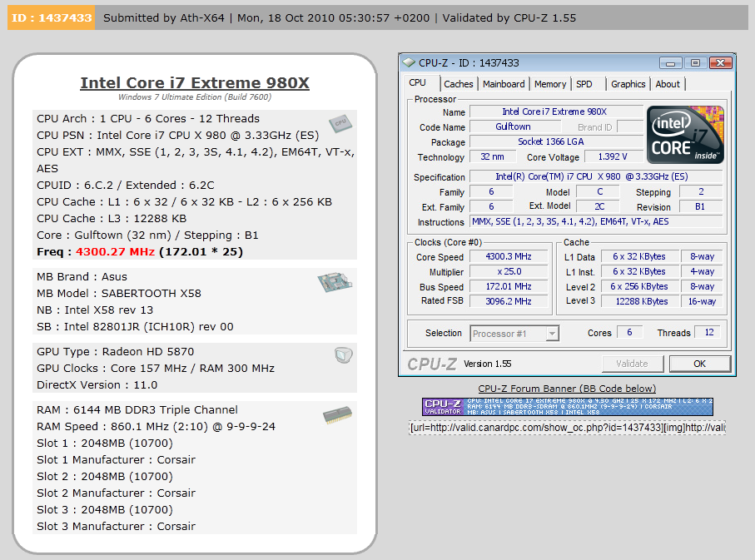Click the GPU icon beside Radeon HD 5870
The width and height of the screenshot is (755, 560).
click(x=344, y=355)
